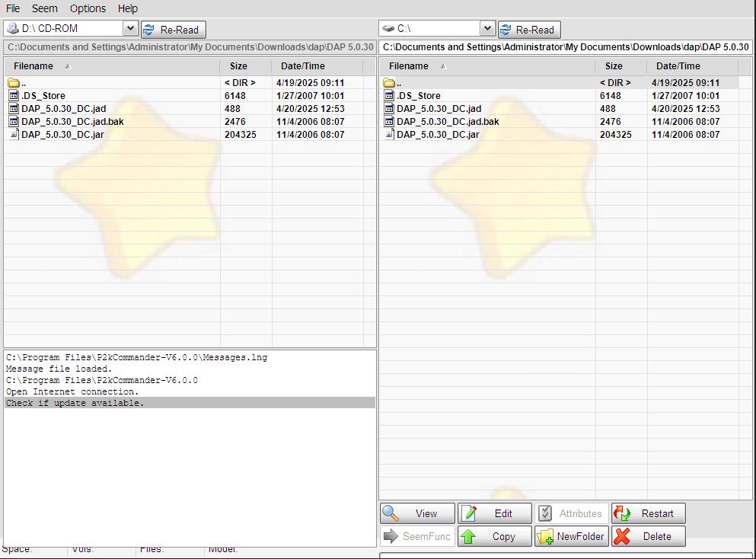The width and height of the screenshot is (756, 559).
Task: Click DAP_5.0.30_DC.jar icon in right panel
Action: 389,134
